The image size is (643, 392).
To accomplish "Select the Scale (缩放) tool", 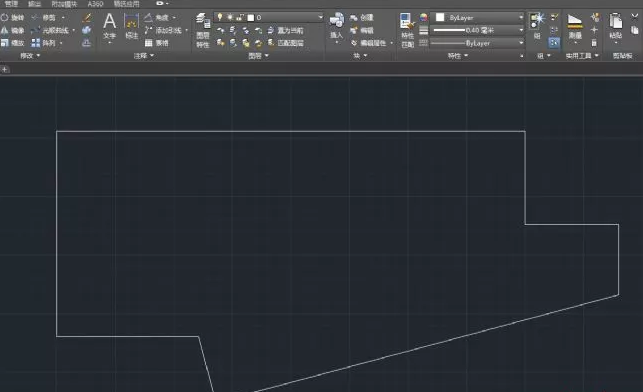I will pos(13,43).
